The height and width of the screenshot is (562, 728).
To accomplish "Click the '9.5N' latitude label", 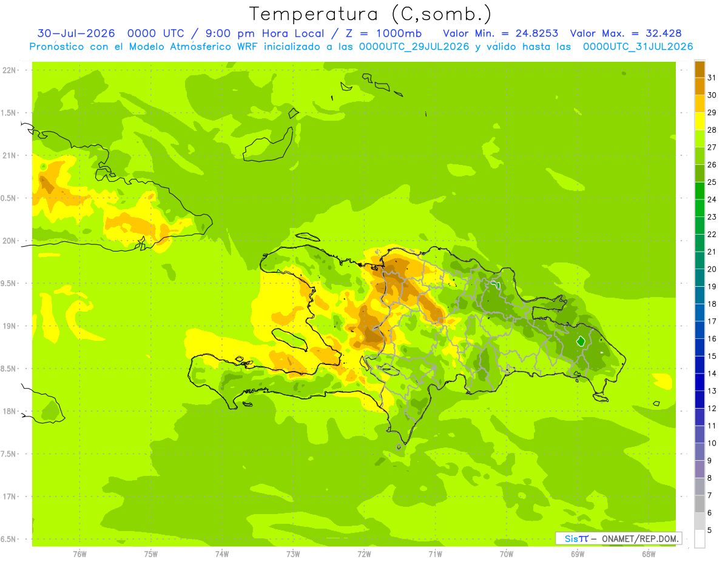I will (9, 283).
